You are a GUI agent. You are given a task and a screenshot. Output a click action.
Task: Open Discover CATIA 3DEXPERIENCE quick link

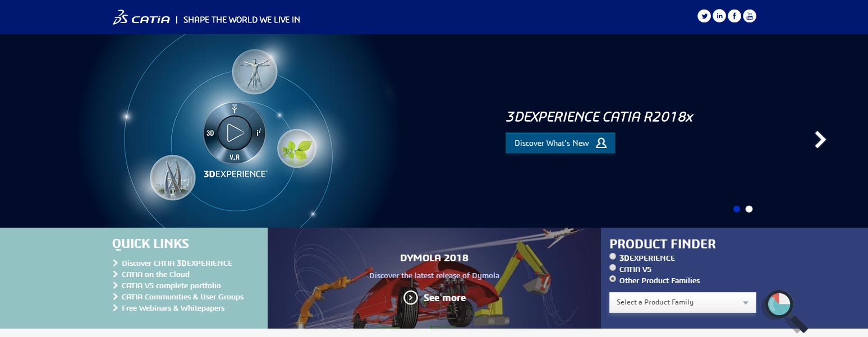coord(177,263)
